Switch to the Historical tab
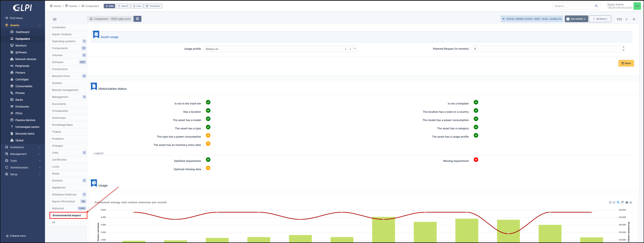644x243 pixels. click(58, 208)
